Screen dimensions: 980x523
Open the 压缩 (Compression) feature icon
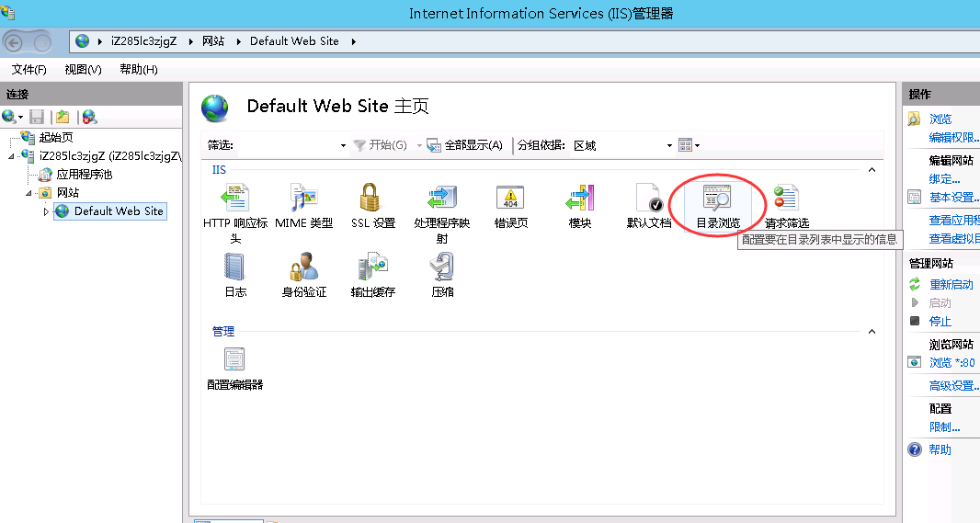point(442,267)
